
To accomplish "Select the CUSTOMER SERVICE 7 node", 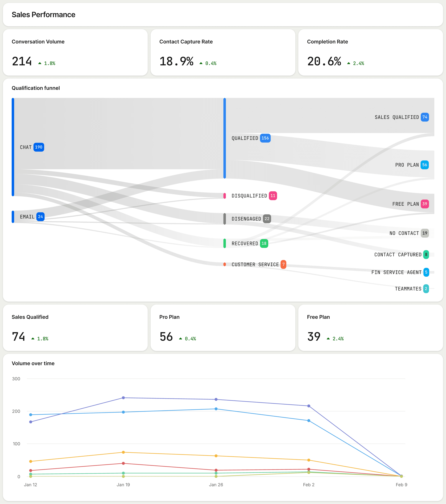I will pyautogui.click(x=259, y=264).
